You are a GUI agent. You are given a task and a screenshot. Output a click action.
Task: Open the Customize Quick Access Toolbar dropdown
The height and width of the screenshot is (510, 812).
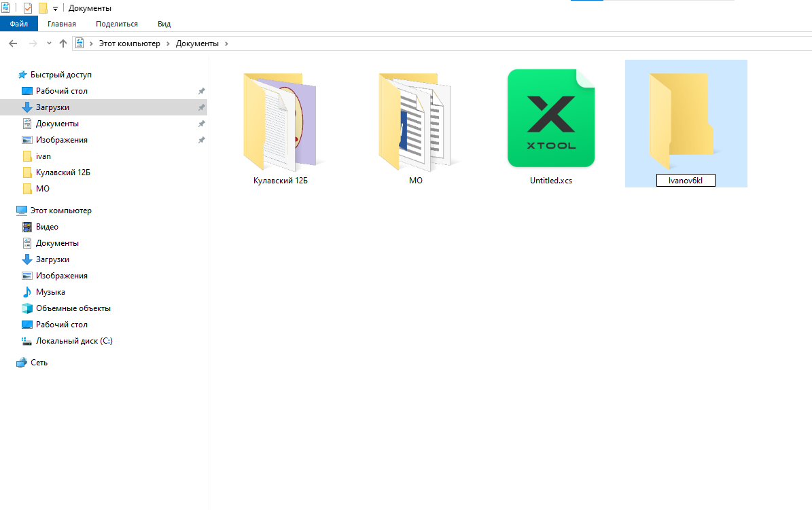[x=56, y=8]
